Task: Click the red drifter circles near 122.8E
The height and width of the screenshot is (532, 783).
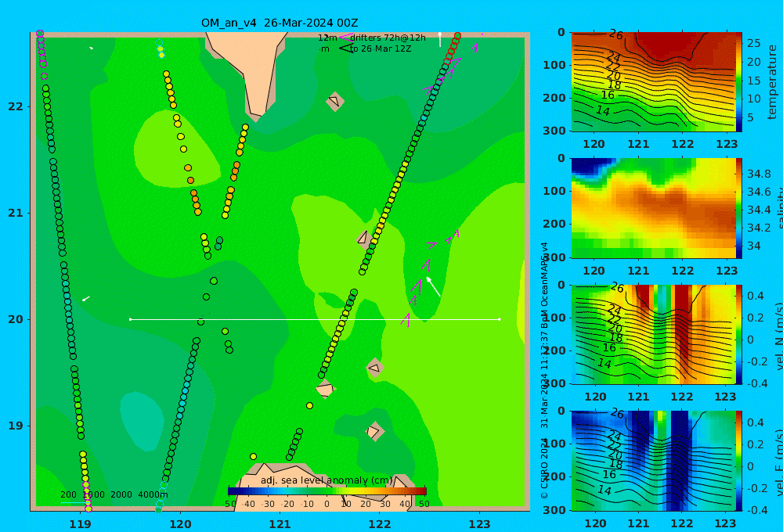Action: click(452, 48)
